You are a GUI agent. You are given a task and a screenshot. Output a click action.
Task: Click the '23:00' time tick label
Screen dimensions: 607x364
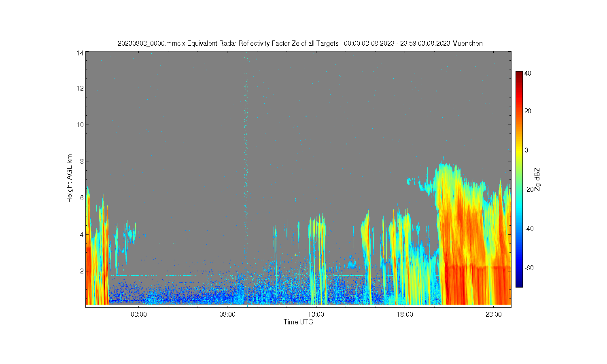point(493,314)
